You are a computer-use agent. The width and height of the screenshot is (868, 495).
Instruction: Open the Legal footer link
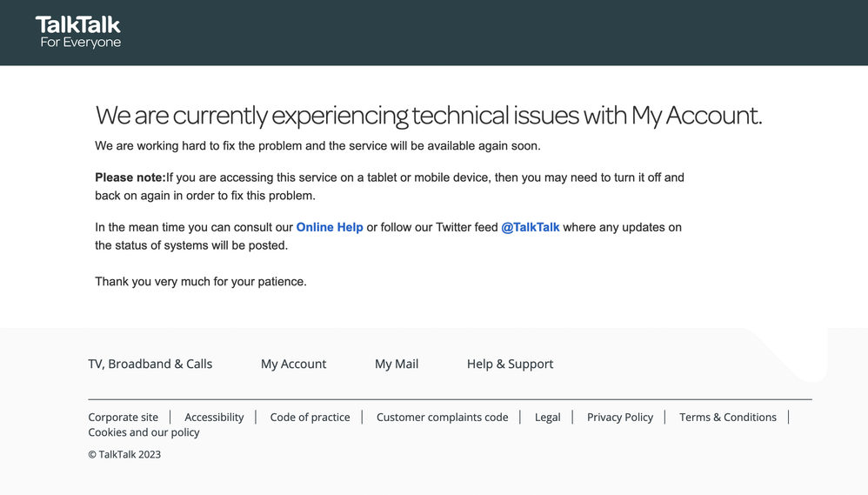click(547, 417)
